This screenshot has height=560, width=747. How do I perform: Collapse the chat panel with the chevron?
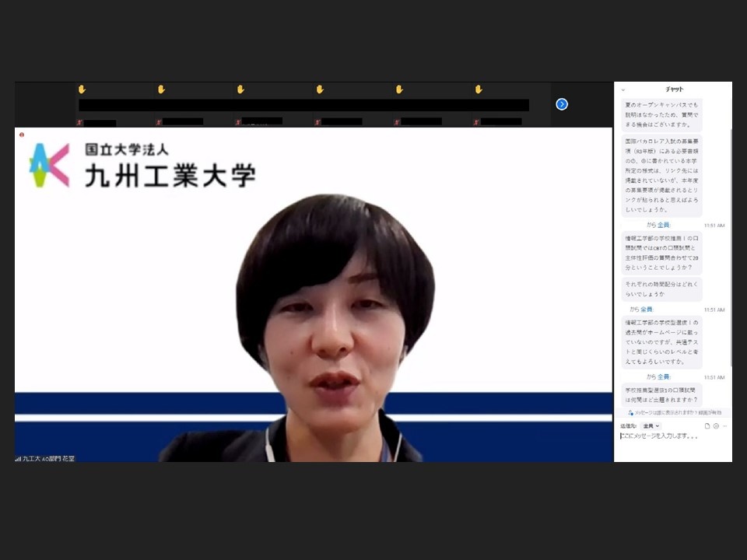[x=624, y=89]
